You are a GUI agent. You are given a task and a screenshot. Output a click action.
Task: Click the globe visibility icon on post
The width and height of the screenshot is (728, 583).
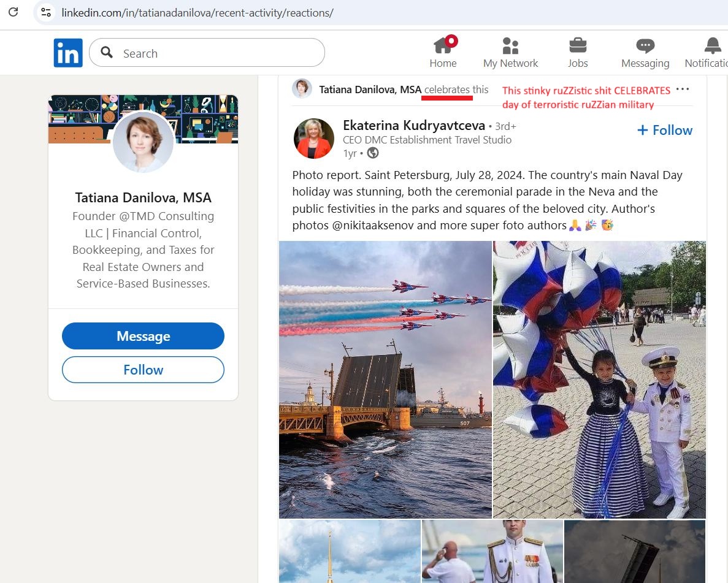(x=373, y=153)
